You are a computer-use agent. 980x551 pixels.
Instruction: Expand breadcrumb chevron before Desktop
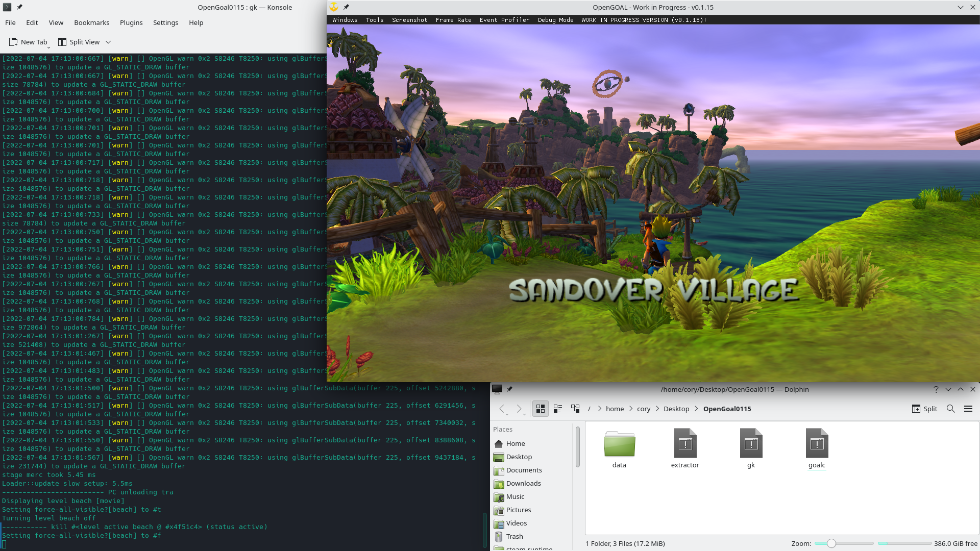[x=657, y=409]
